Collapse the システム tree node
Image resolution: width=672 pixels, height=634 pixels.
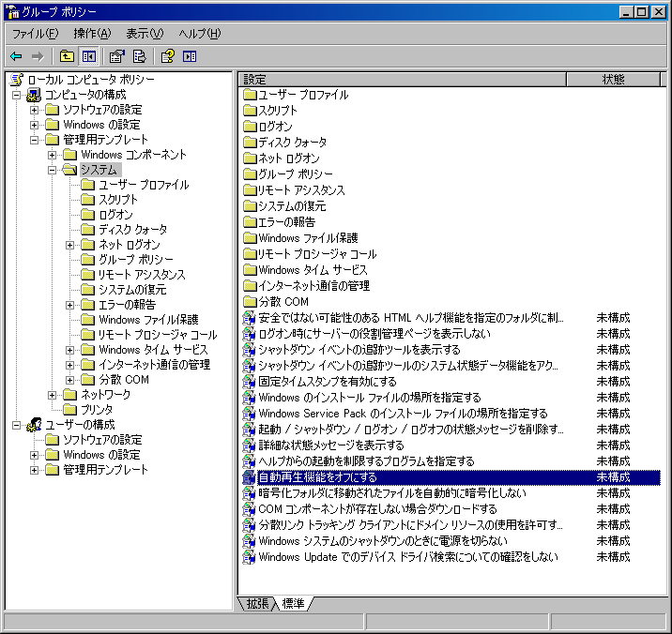tap(53, 170)
